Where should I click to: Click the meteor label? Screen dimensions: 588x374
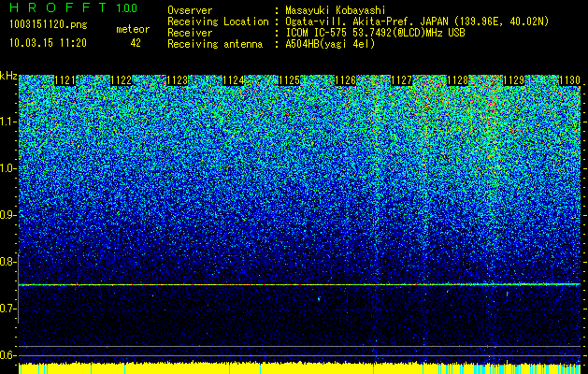tap(133, 29)
